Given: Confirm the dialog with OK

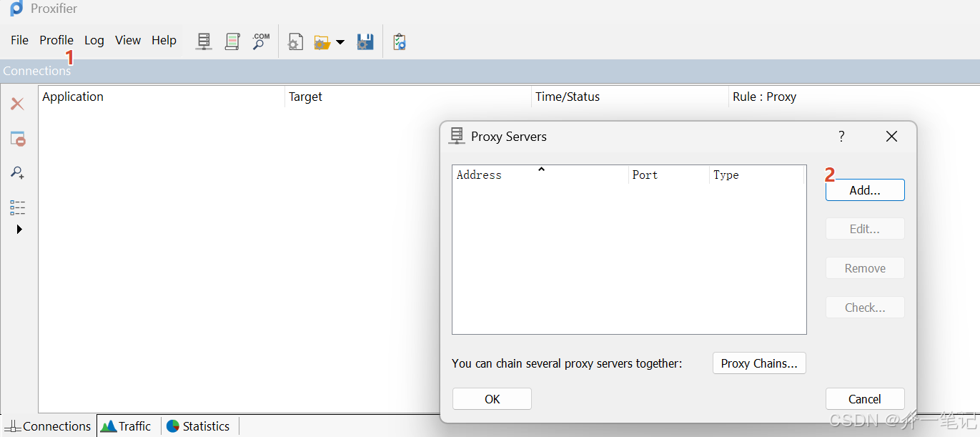Looking at the screenshot, I should (492, 399).
